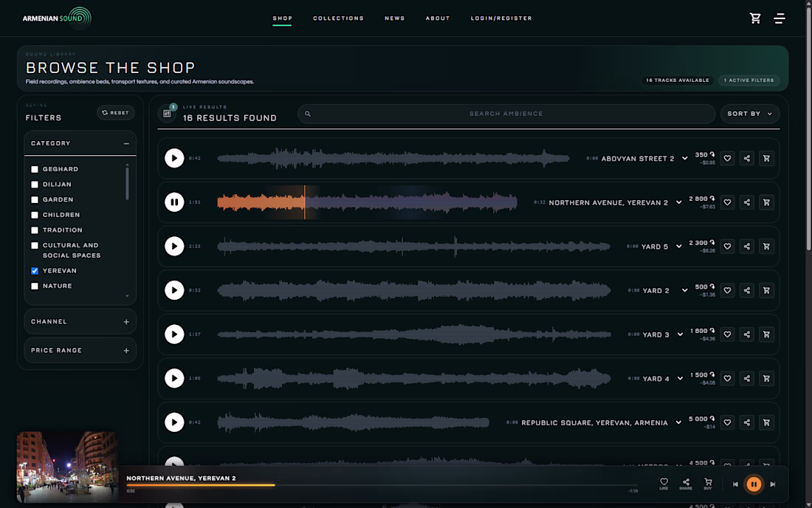Click the Like icon in the bottom player
This screenshot has width=812, height=508.
click(664, 484)
